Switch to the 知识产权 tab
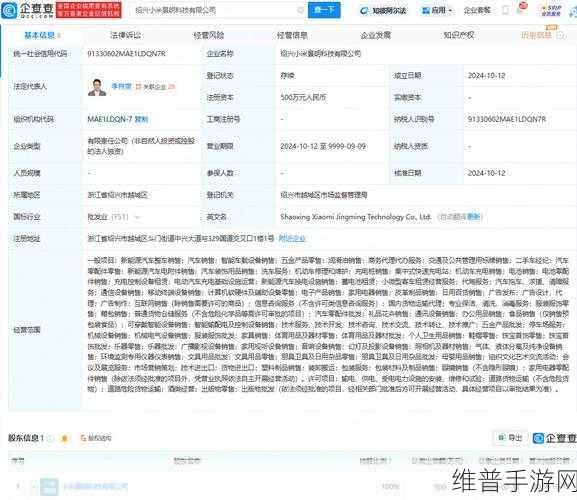 [459, 35]
